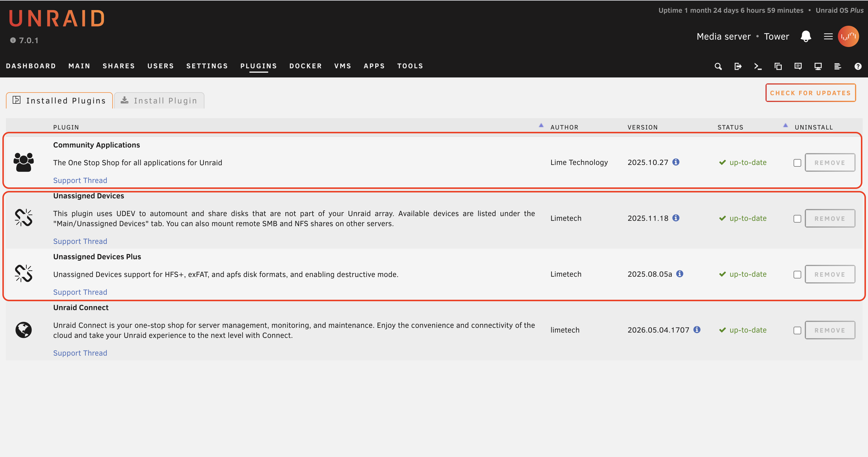Screen dimensions: 868x457
Task: Open Unassigned Devices Support Thread link
Action: (x=80, y=241)
